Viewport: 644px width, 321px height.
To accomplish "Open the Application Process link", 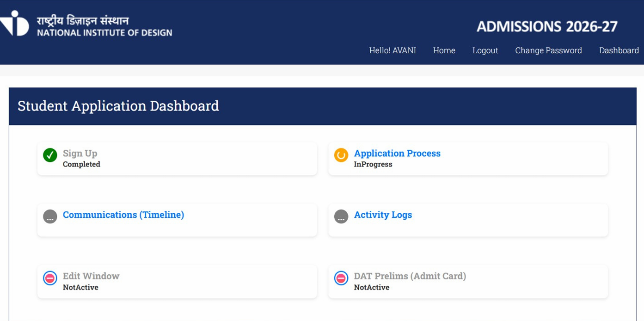I will (397, 154).
